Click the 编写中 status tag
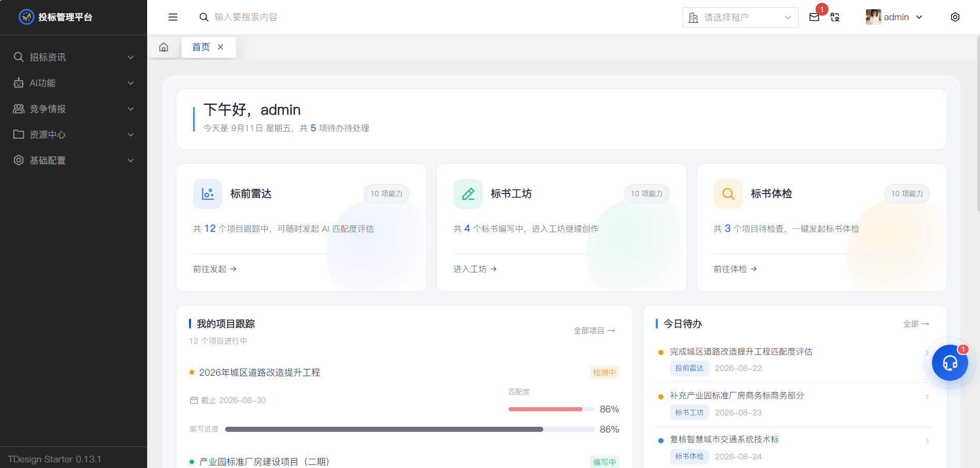The image size is (980, 468). [x=605, y=462]
